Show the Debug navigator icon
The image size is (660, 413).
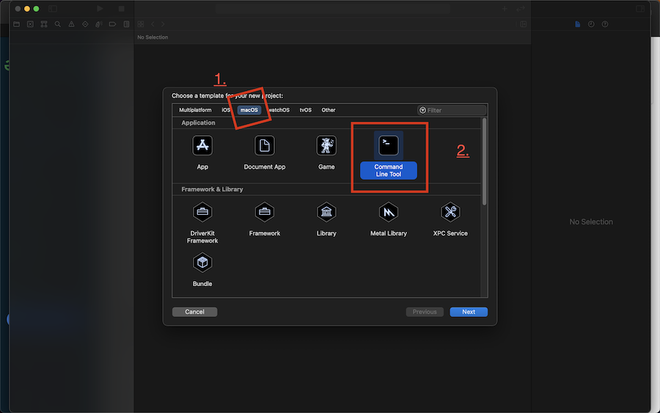tap(99, 24)
